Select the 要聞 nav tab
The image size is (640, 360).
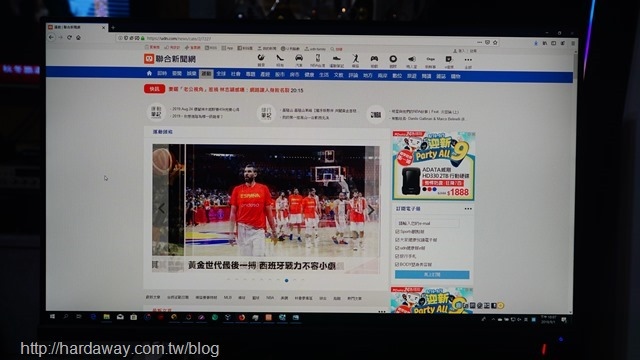coord(177,73)
